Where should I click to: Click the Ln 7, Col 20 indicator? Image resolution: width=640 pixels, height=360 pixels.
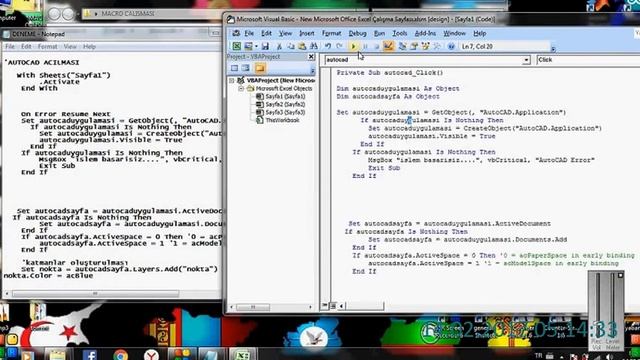tap(477, 47)
